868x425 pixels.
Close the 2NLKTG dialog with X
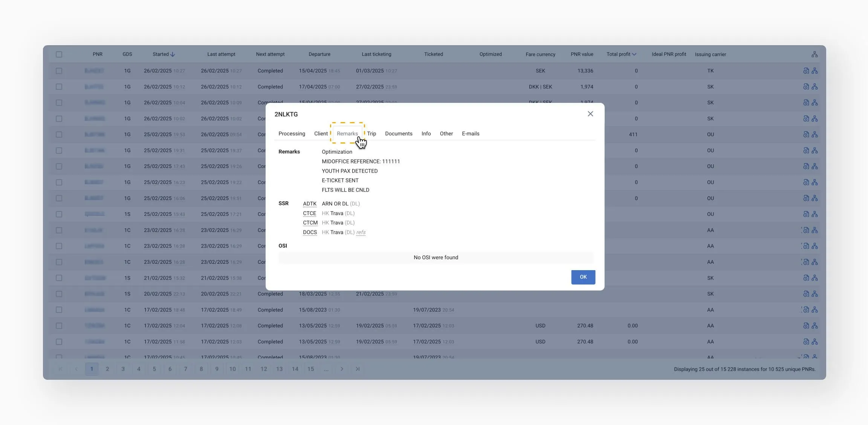590,114
